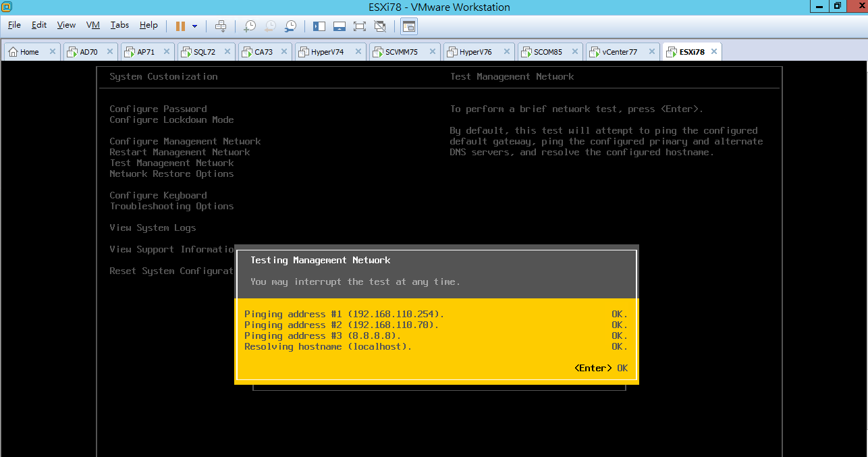Close the SQL72 tab
The width and height of the screenshot is (868, 457).
click(229, 52)
